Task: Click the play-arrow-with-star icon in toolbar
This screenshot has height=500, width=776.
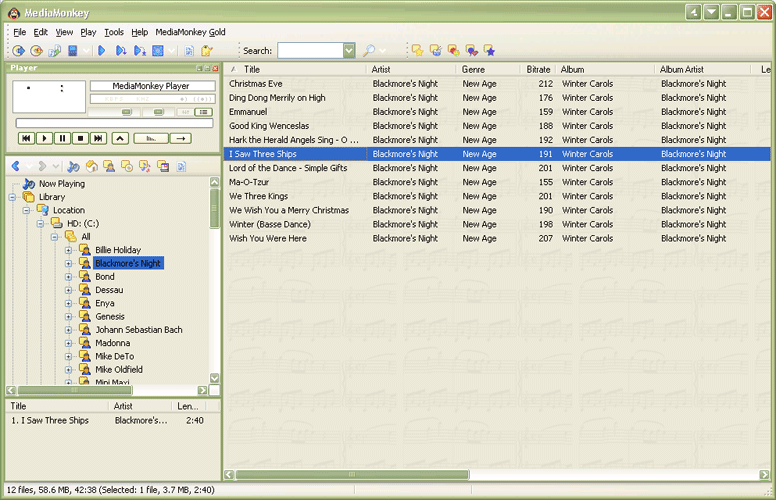Action: coord(140,50)
